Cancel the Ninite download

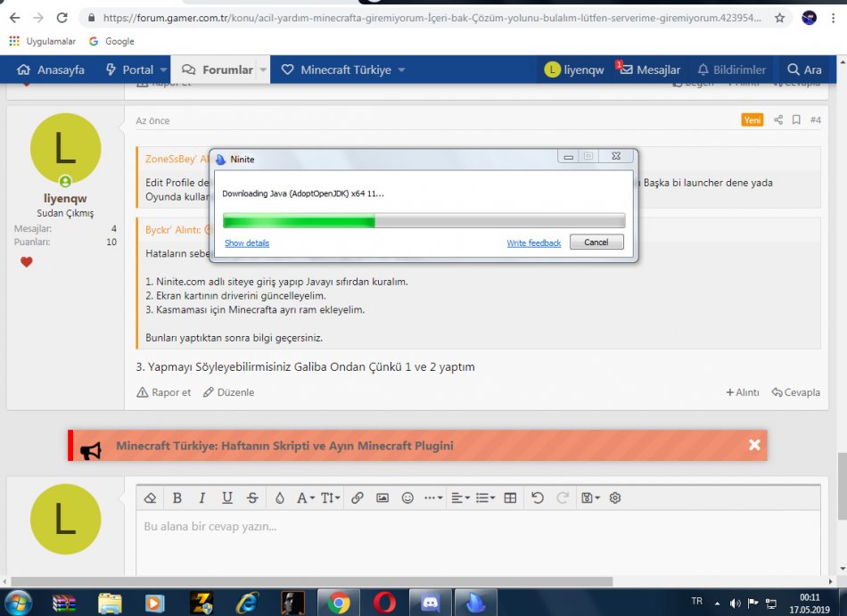596,242
